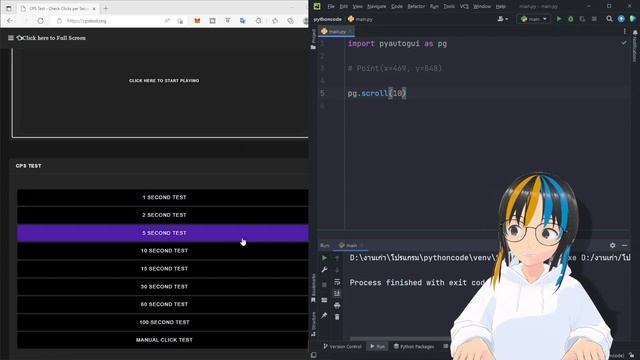Choose the 2 SECOND TEST option
Image resolution: width=640 pixels, height=360 pixels.
click(x=163, y=215)
